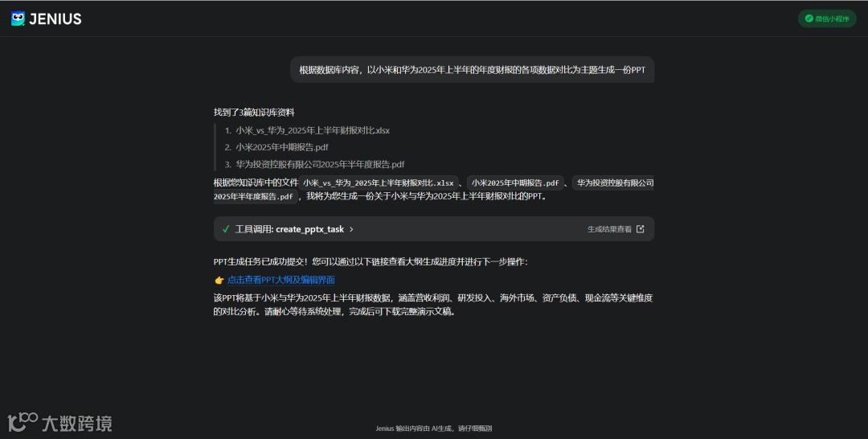Select 华为投资控股有限公司2025年半年度报告.pdf list item
This screenshot has width=868, height=439.
pos(320,164)
